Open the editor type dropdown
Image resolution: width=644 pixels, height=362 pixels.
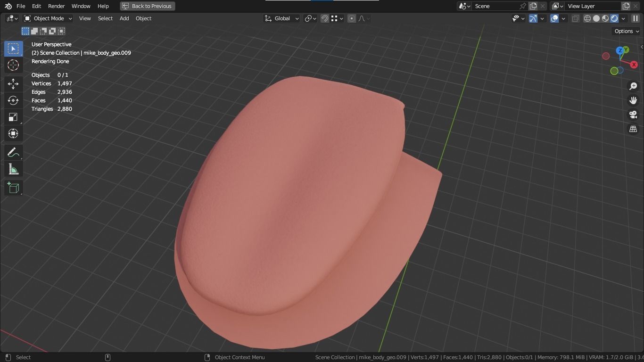click(11, 18)
